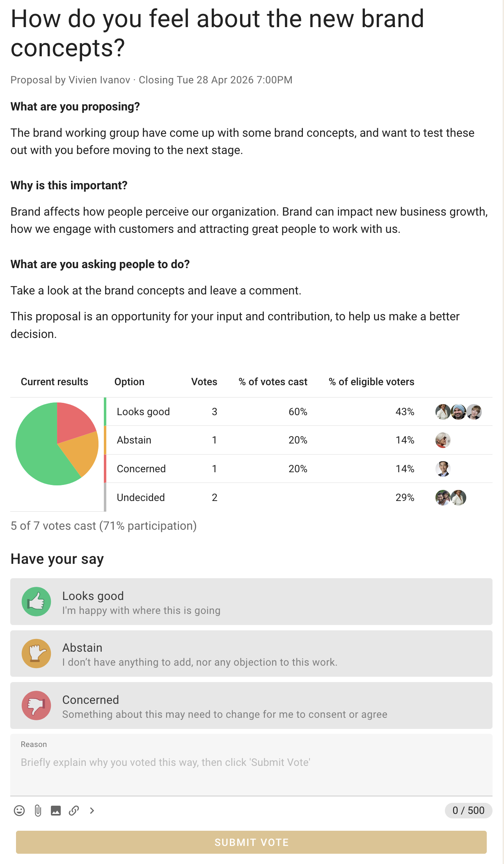Click orange Abstain hand icon
The width and height of the screenshot is (504, 864).
(37, 653)
